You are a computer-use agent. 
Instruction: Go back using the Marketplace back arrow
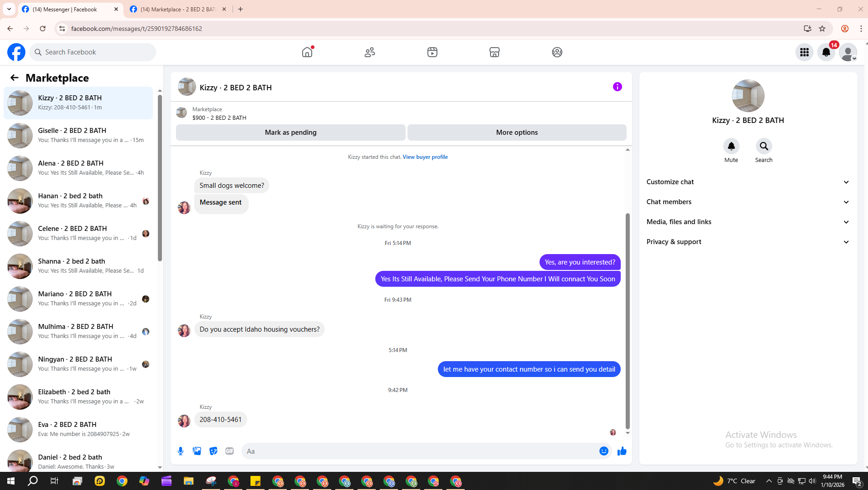pyautogui.click(x=15, y=78)
